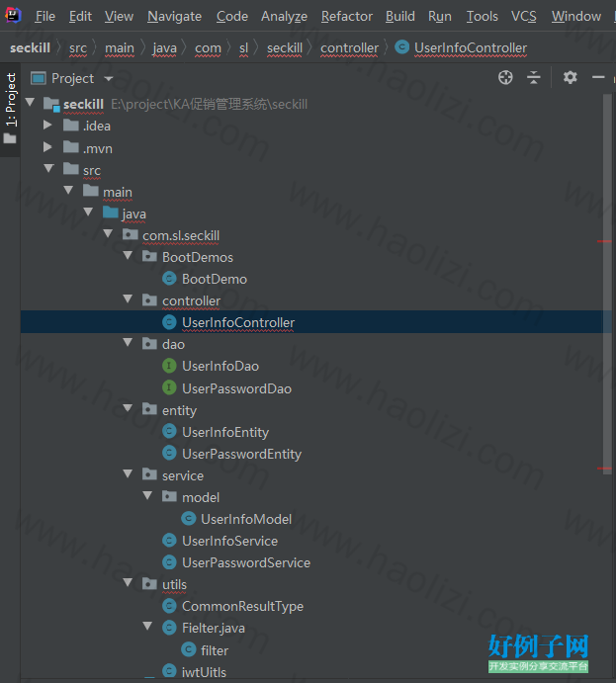The height and width of the screenshot is (683, 616).
Task: Open the Navigate menu
Action: (x=174, y=16)
